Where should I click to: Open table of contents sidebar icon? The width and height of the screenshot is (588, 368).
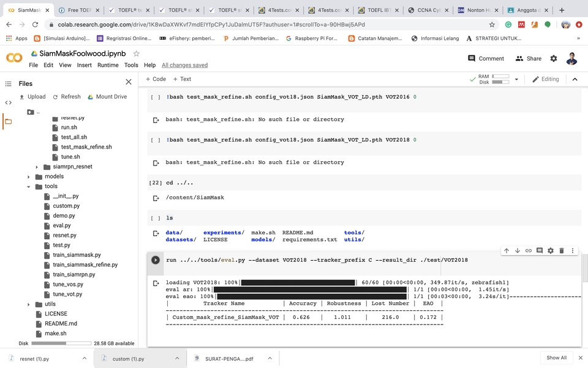(8, 84)
